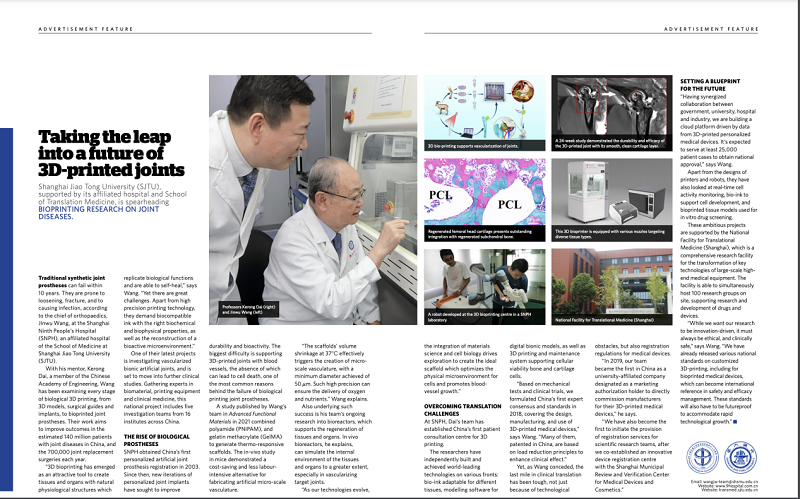Click the small blue end-of-article square mark
The height and width of the screenshot is (499, 800).
(735, 421)
